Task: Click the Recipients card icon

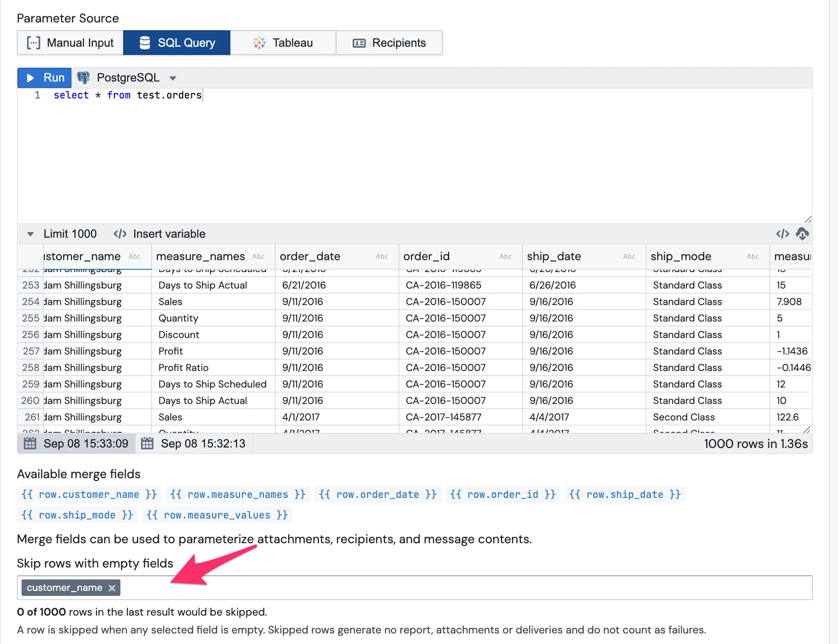Action: (359, 43)
